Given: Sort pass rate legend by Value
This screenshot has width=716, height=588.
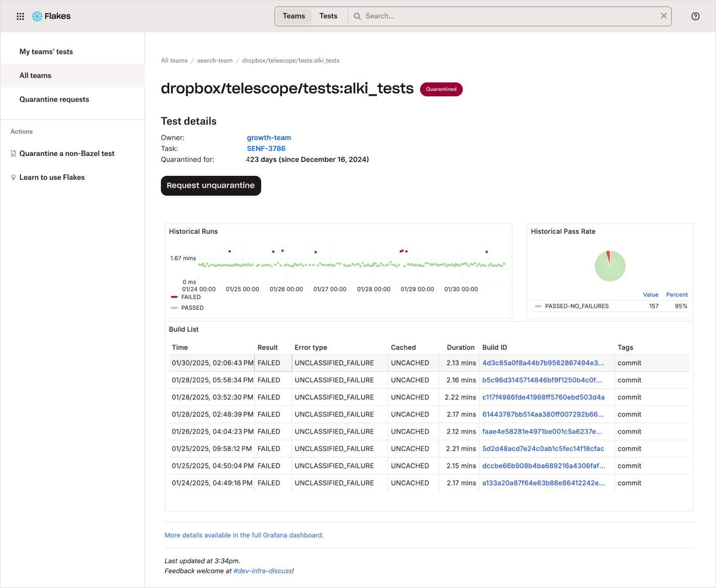Looking at the screenshot, I should coord(650,294).
